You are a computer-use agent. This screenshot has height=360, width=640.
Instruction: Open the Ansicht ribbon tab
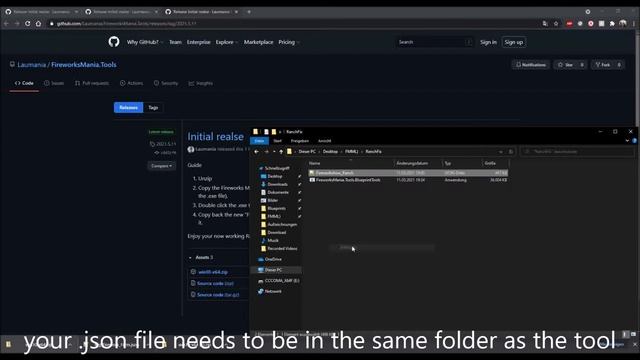pyautogui.click(x=324, y=141)
